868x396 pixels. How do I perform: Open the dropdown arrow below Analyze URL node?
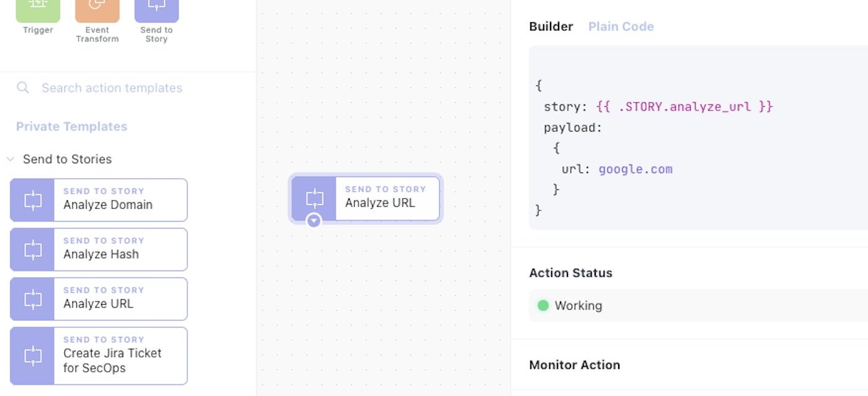click(314, 220)
